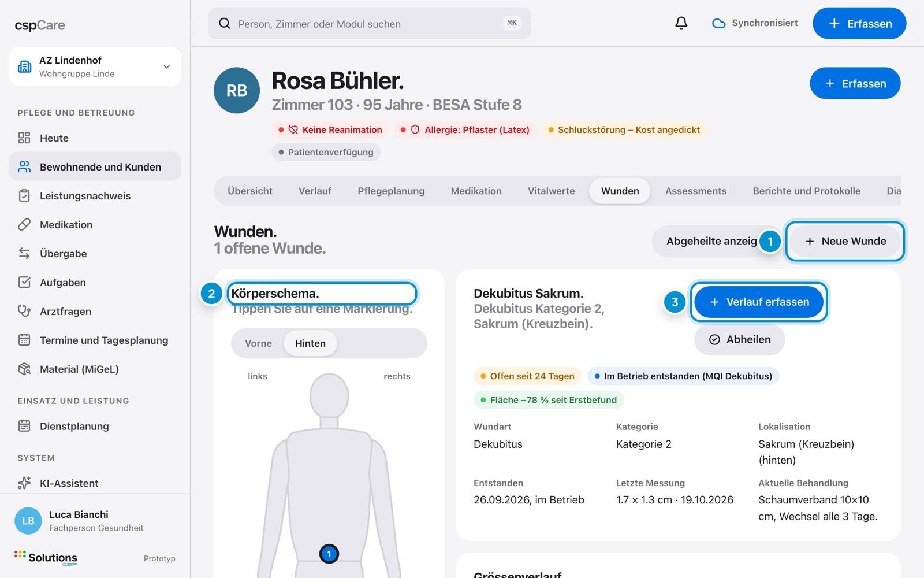The width and height of the screenshot is (924, 578).
Task: Click the Termine calendar icon
Action: coord(24,340)
